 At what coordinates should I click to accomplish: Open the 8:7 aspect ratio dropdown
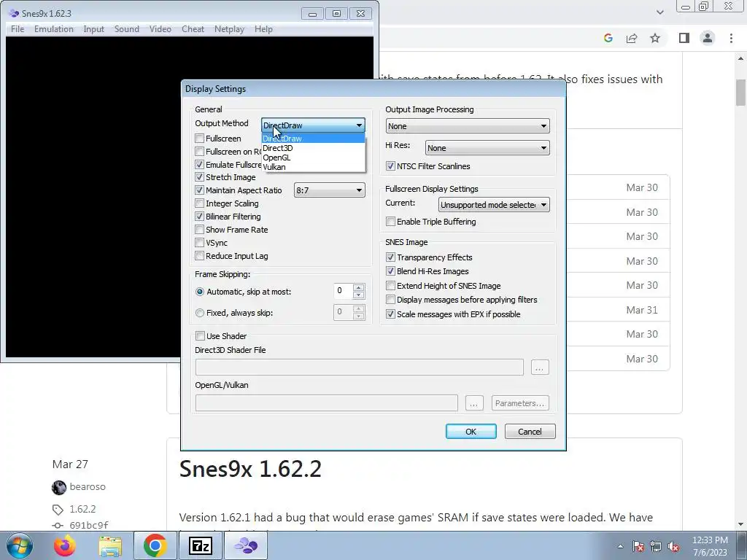pyautogui.click(x=329, y=190)
